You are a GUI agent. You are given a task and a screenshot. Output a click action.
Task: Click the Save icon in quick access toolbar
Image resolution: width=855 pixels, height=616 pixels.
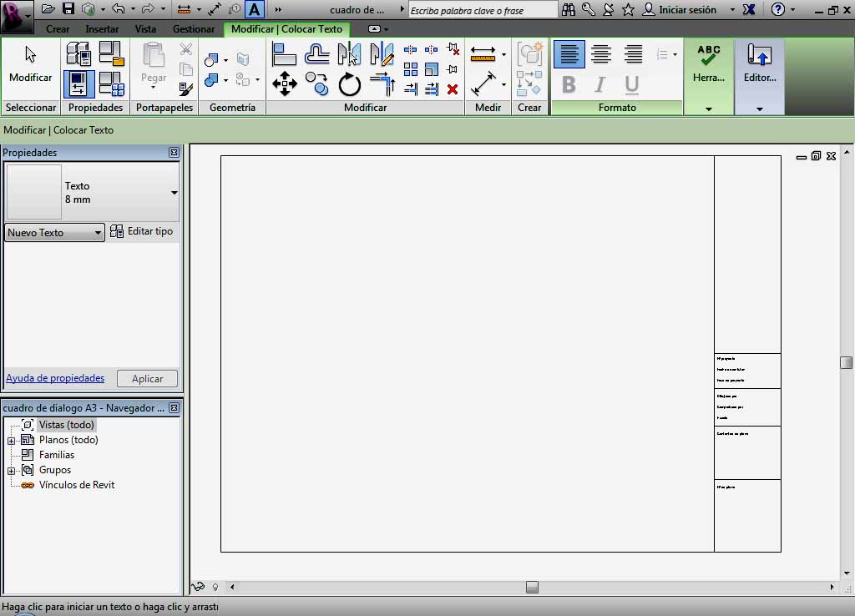point(68,9)
